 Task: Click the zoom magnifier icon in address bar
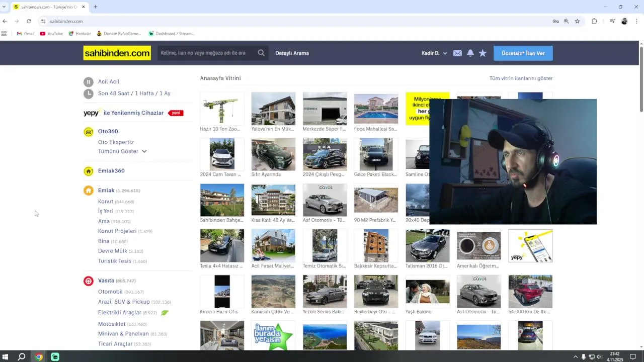tap(567, 21)
